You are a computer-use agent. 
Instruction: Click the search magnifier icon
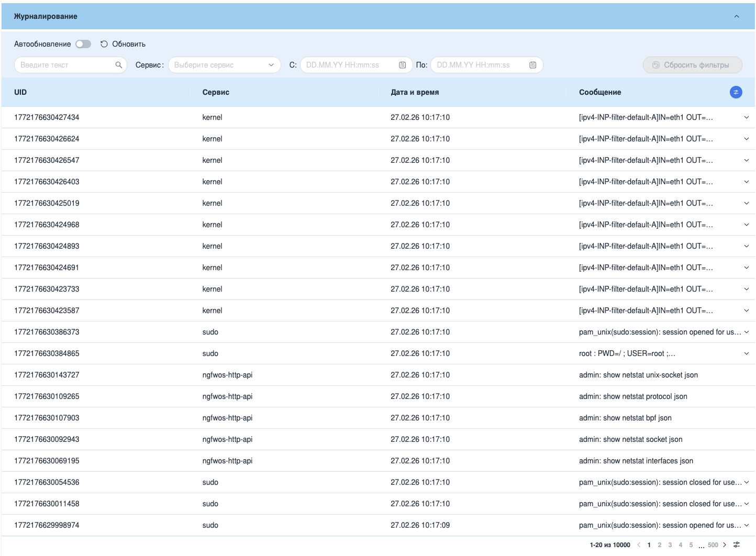(x=119, y=65)
